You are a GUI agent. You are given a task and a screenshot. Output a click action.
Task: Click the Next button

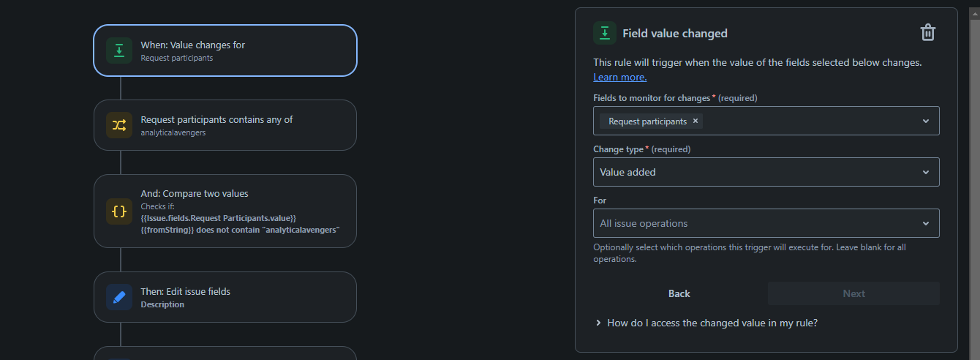[x=853, y=293]
